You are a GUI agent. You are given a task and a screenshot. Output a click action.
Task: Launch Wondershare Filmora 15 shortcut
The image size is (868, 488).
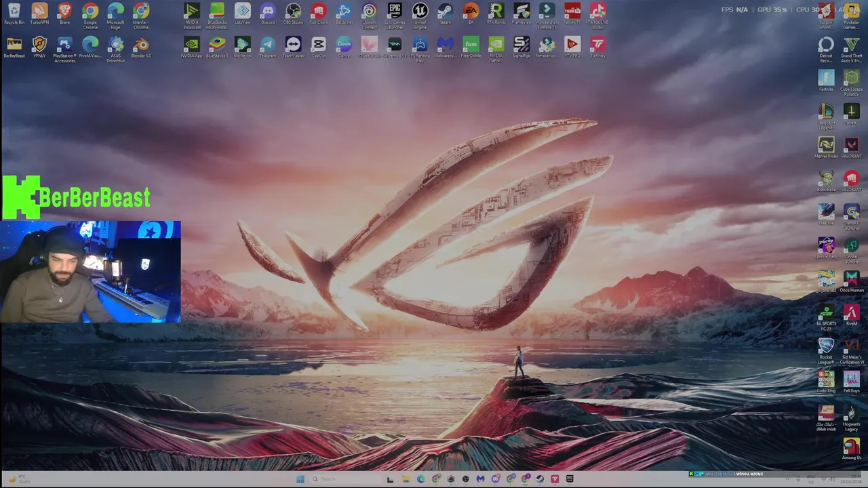547,16
